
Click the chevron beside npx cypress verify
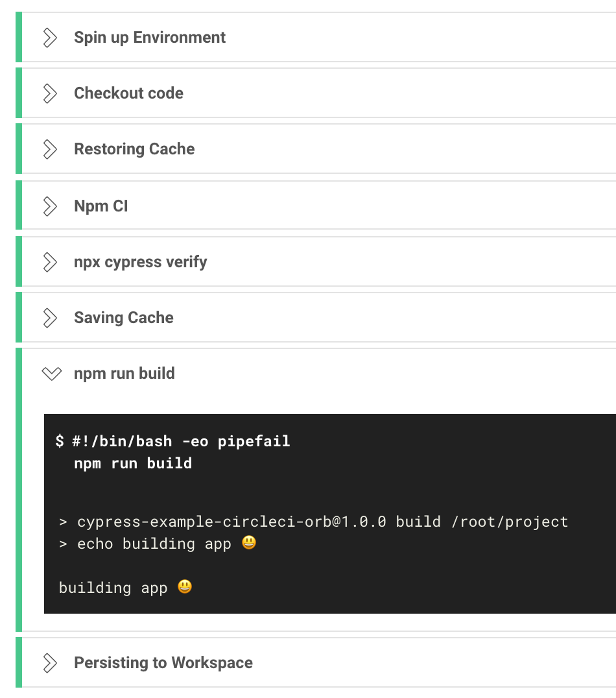[x=51, y=261]
